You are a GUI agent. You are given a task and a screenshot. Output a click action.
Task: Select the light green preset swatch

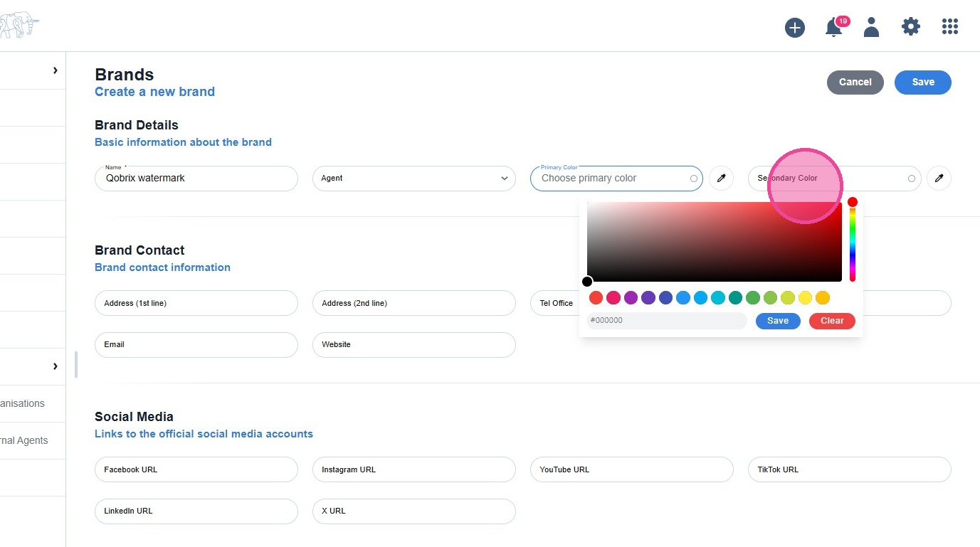pos(770,298)
